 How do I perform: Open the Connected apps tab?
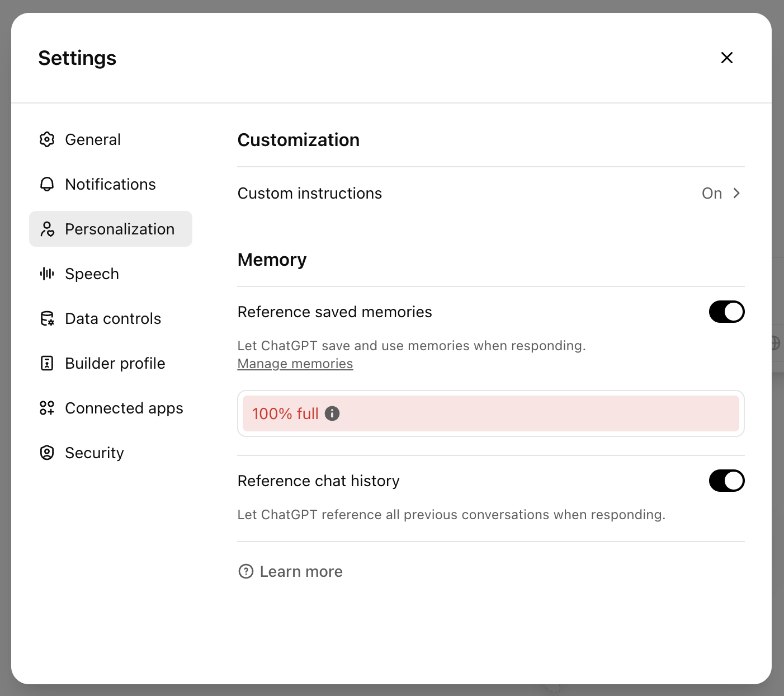click(111, 408)
